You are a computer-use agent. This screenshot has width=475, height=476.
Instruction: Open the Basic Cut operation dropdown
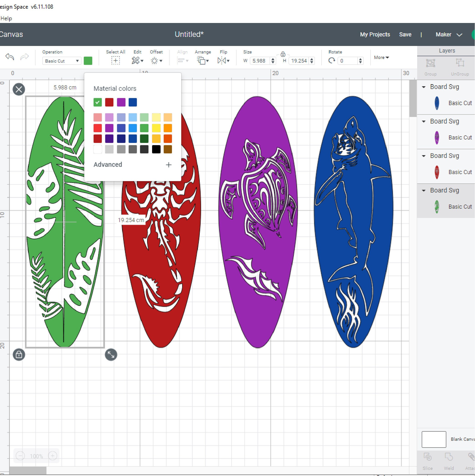point(61,61)
